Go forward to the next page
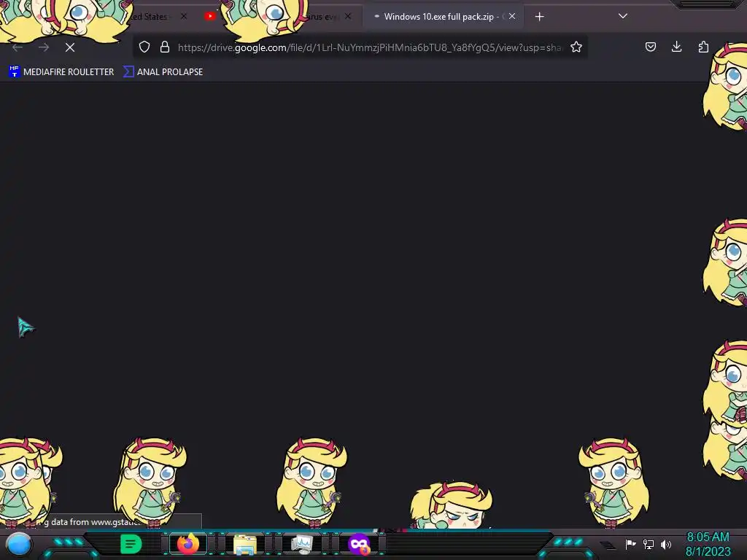 click(x=44, y=47)
